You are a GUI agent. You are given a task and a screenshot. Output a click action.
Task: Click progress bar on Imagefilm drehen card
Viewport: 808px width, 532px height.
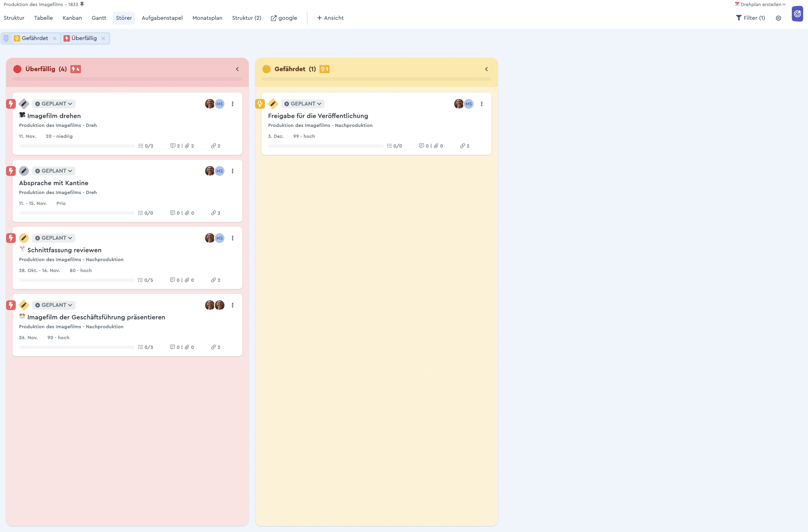click(x=77, y=146)
